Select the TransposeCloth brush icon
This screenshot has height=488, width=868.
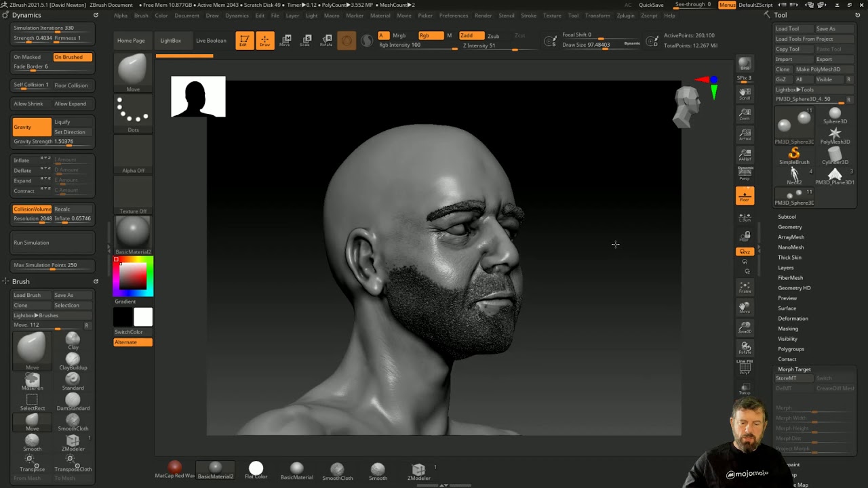tap(73, 463)
